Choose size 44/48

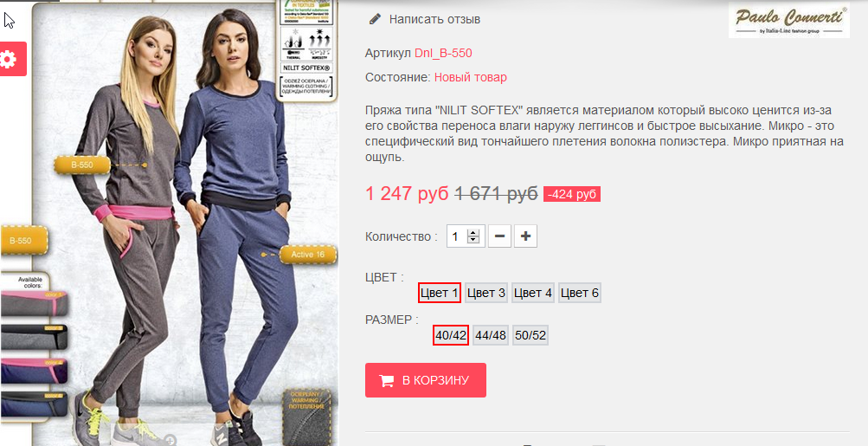pos(491,335)
